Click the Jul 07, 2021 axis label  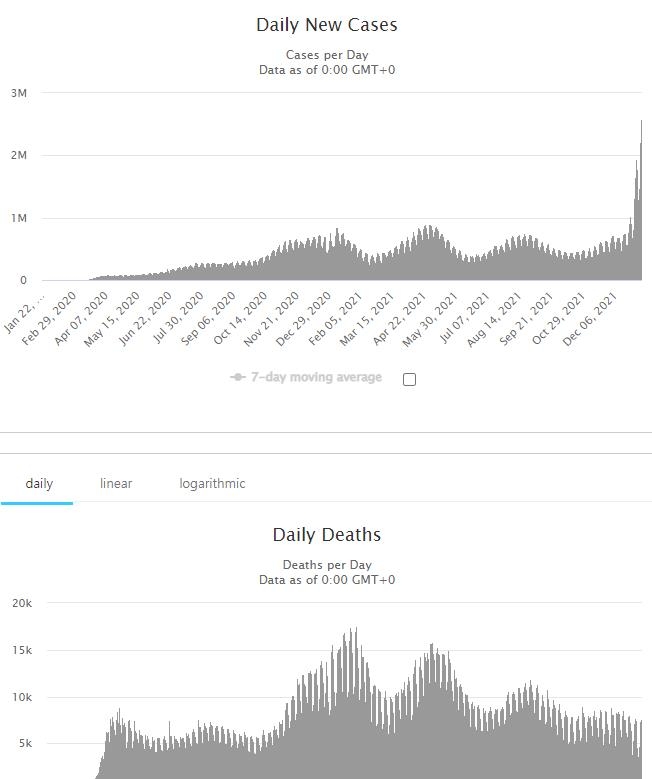[464, 318]
